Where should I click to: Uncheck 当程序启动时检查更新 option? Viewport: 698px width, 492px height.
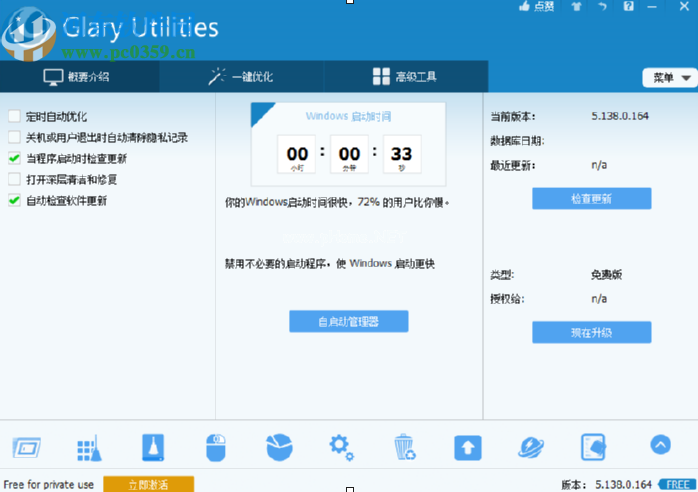point(14,158)
